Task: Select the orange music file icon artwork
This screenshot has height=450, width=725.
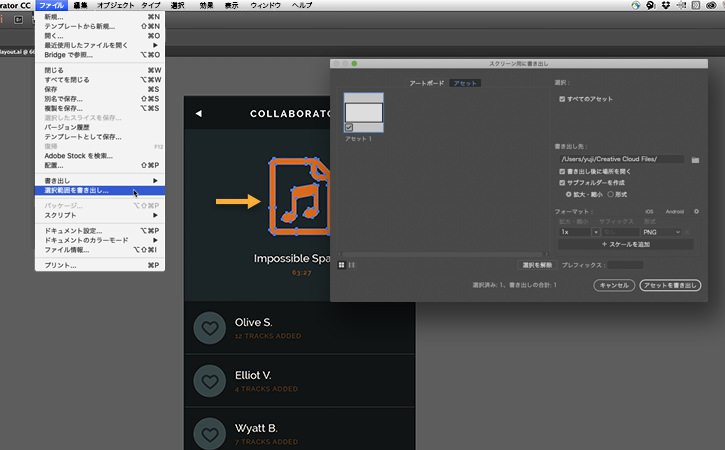Action: 300,197
